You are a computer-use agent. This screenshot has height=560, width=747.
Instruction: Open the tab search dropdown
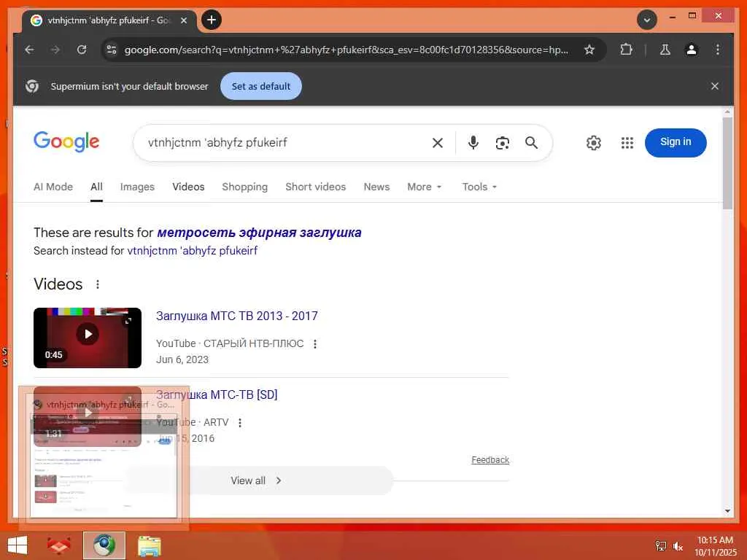(647, 20)
